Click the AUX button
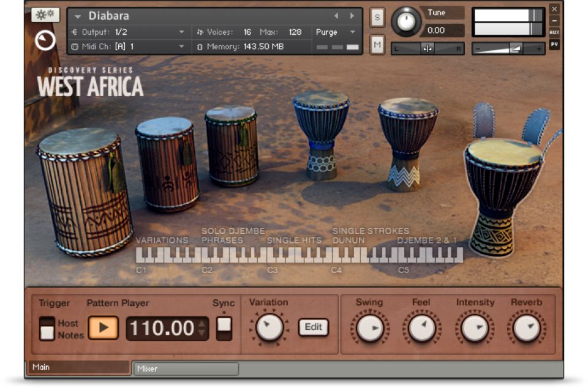Image resolution: width=588 pixels, height=388 pixels. click(x=554, y=32)
